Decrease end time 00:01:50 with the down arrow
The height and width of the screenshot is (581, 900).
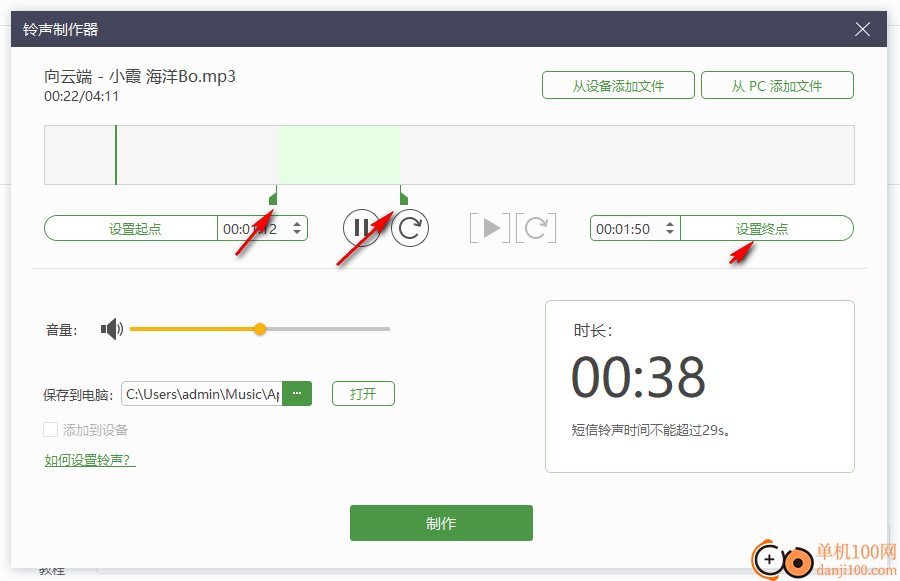click(x=670, y=233)
